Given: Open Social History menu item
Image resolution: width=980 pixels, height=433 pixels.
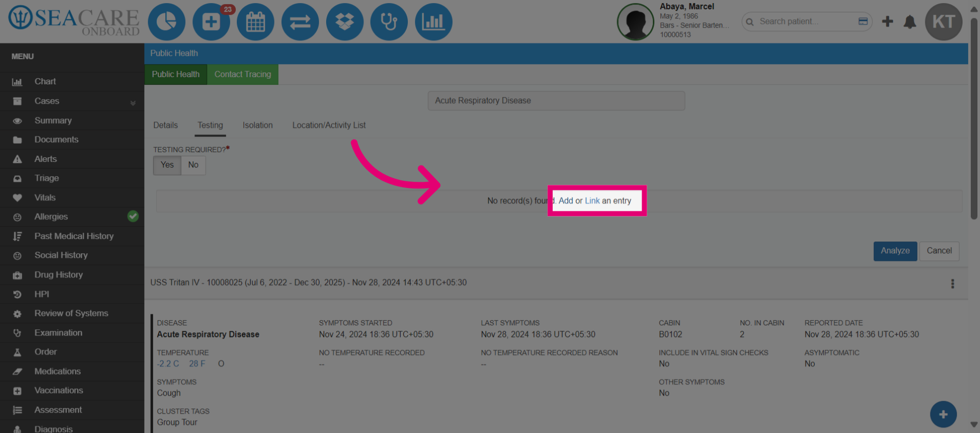Looking at the screenshot, I should click(72, 255).
